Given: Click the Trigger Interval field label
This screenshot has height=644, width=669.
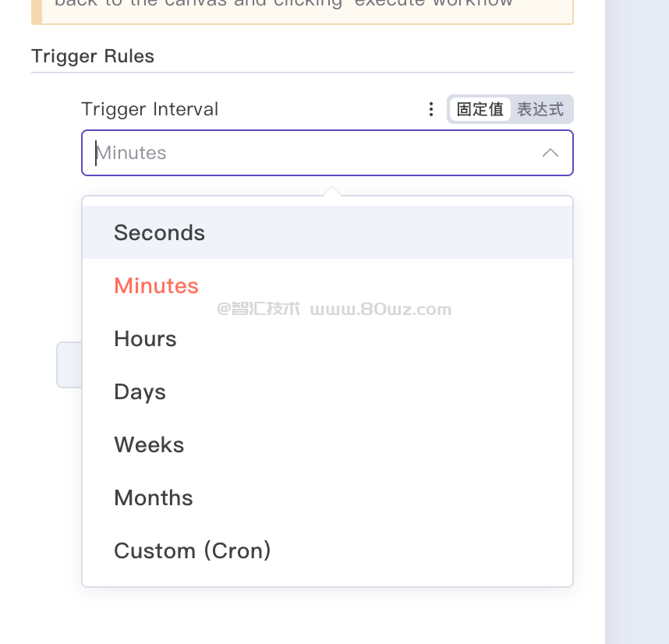Looking at the screenshot, I should tap(150, 109).
